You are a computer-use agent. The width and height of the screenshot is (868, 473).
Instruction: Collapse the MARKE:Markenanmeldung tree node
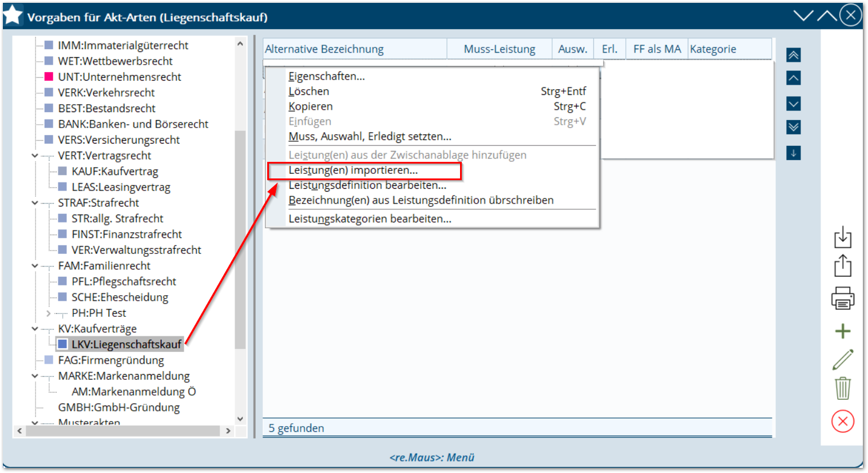point(35,376)
